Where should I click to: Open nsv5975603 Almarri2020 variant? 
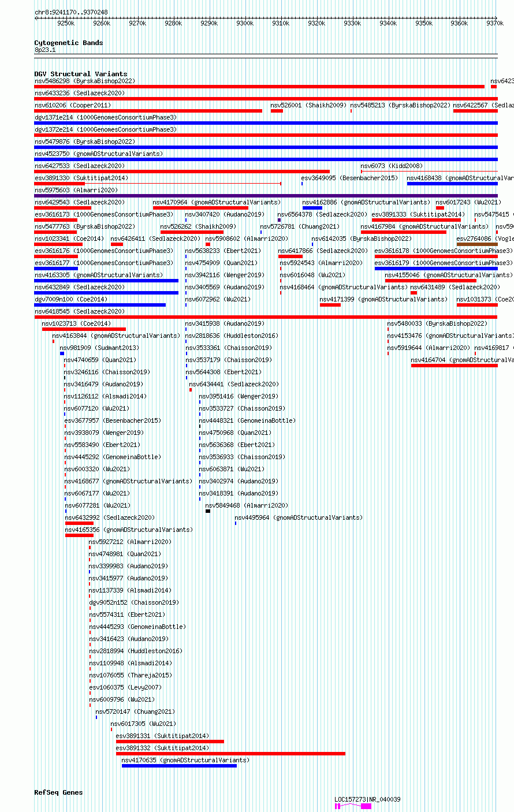point(76,190)
